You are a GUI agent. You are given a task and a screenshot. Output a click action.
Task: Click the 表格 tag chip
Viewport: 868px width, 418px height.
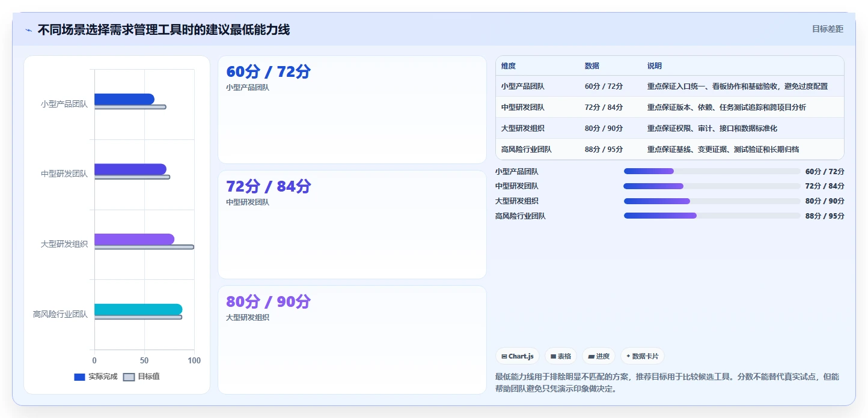[x=561, y=356]
